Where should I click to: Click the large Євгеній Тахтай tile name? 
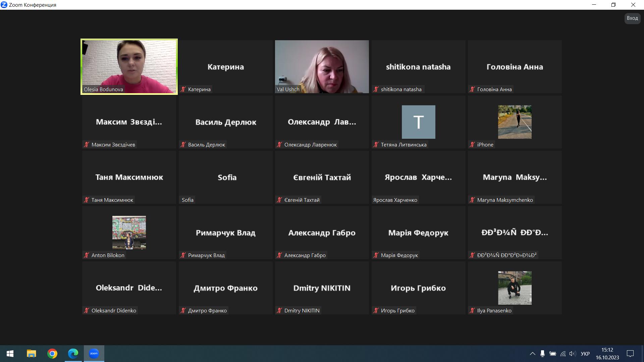point(322,177)
